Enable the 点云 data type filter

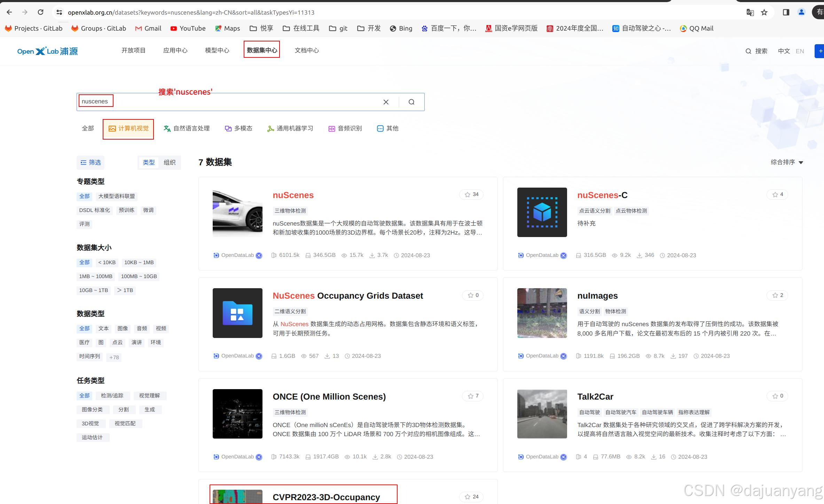click(117, 342)
